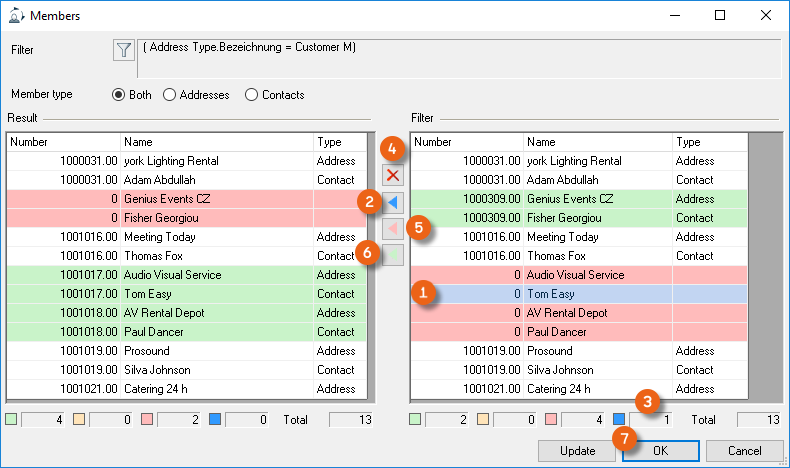Click the Update button
Image resolution: width=790 pixels, height=468 pixels.
tap(577, 451)
